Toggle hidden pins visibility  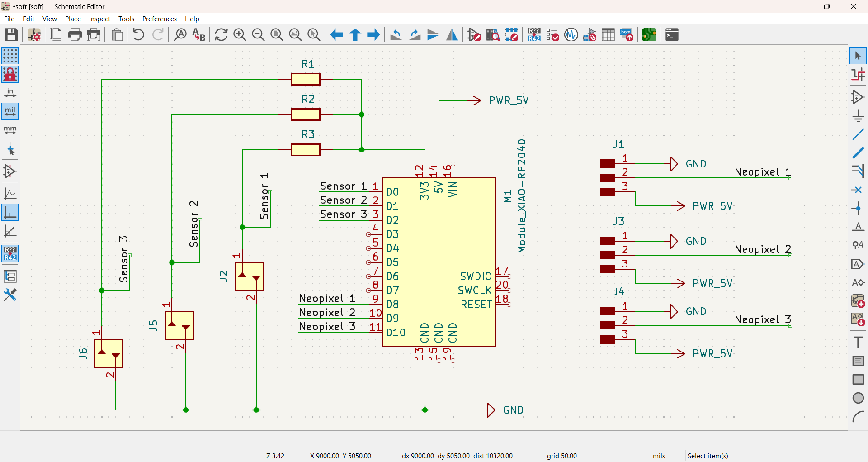click(10, 171)
